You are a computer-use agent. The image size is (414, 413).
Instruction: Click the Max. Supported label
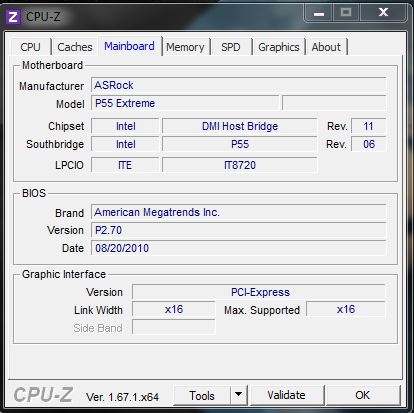pyautogui.click(x=262, y=310)
